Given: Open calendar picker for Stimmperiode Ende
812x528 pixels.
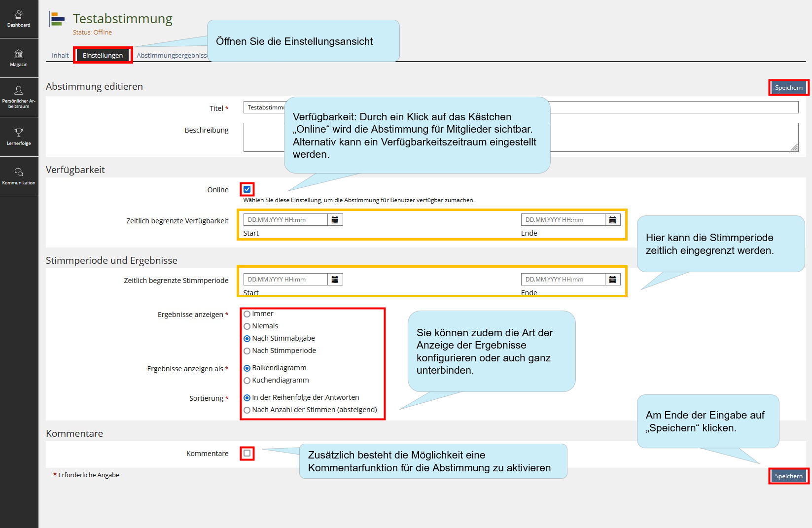Looking at the screenshot, I should tap(613, 280).
